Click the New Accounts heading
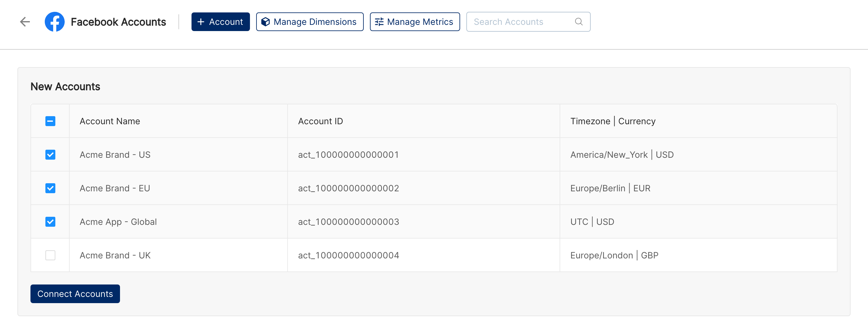 (65, 86)
